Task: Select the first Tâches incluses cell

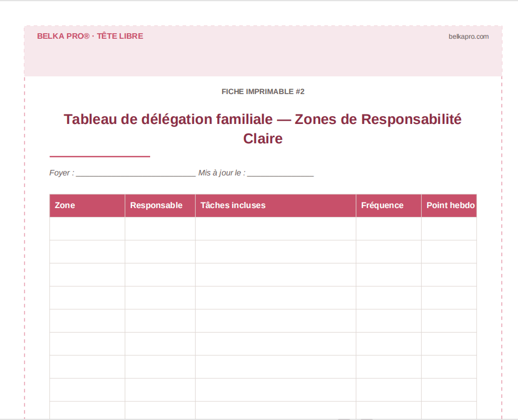Action: (275, 228)
